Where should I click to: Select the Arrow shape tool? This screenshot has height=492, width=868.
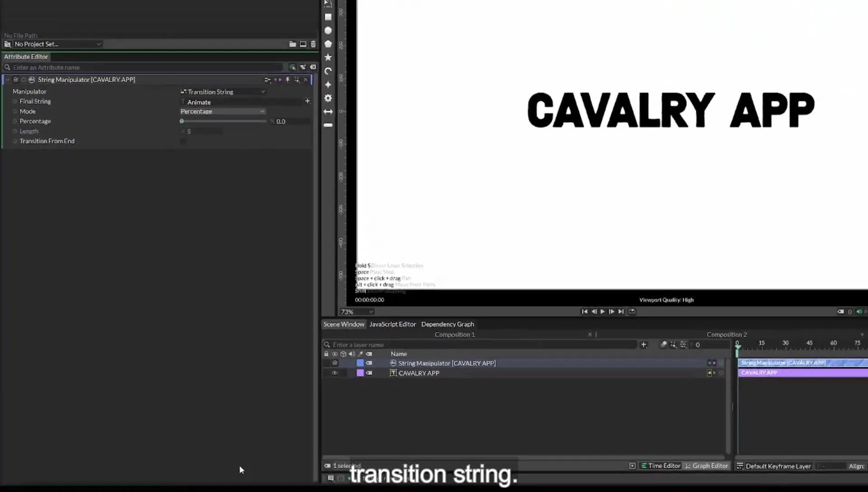(x=328, y=112)
